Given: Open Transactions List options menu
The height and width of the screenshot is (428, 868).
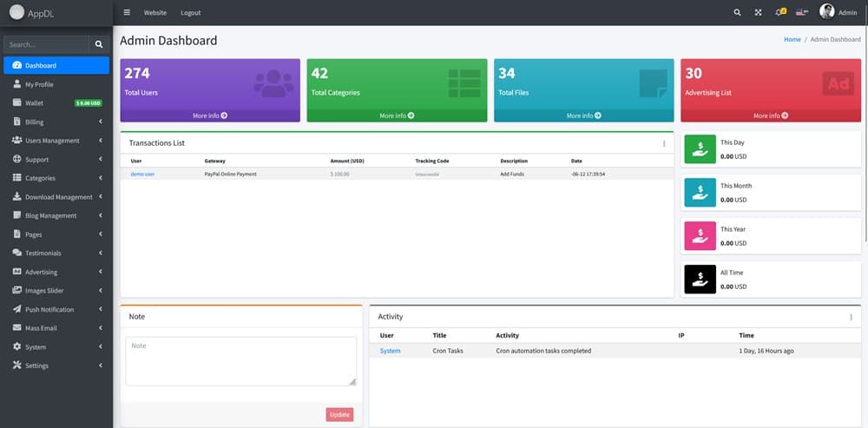Looking at the screenshot, I should [x=664, y=143].
